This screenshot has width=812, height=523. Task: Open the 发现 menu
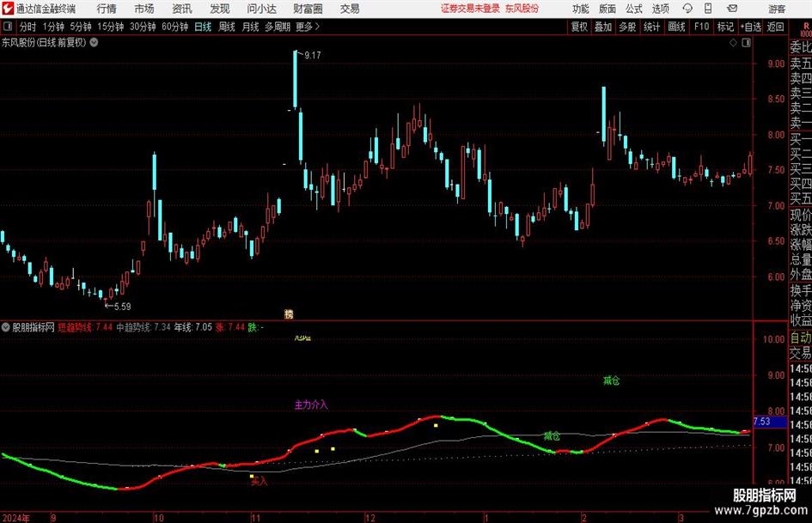point(220,9)
